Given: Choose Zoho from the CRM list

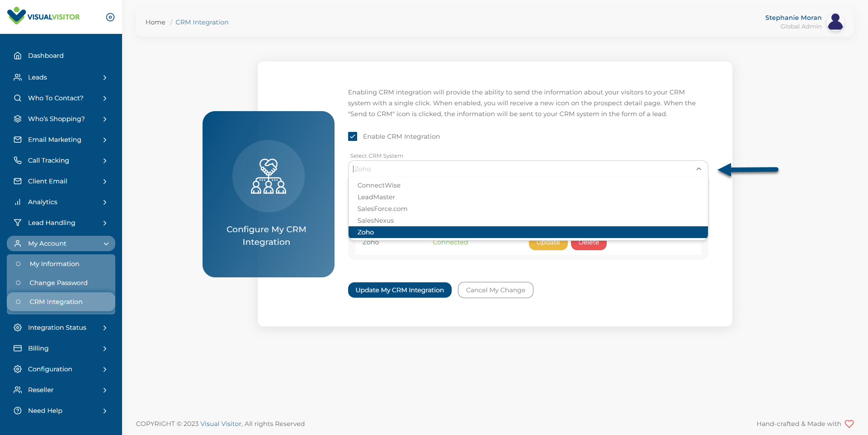Looking at the screenshot, I should [x=528, y=232].
